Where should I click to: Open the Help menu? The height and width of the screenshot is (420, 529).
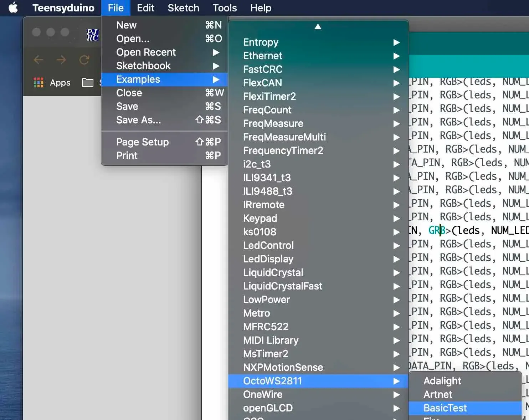point(261,7)
